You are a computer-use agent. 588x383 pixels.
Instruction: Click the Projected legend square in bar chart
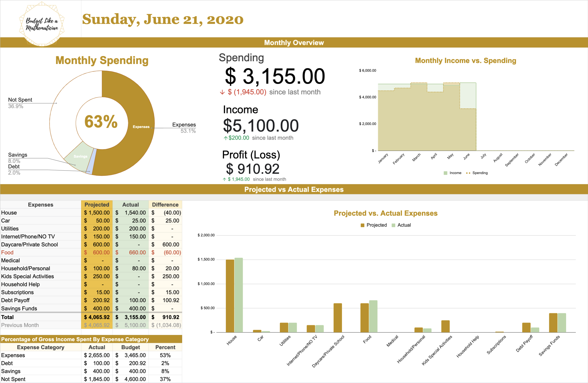pos(362,225)
